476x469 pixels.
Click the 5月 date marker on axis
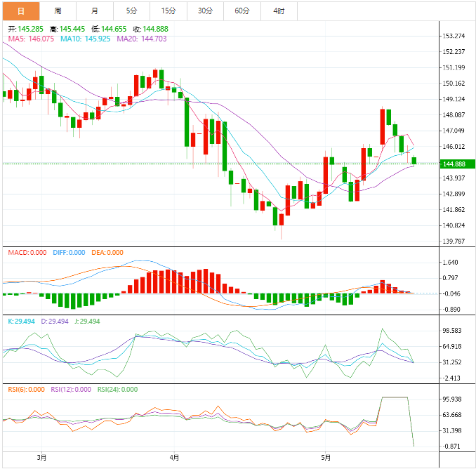click(x=326, y=458)
